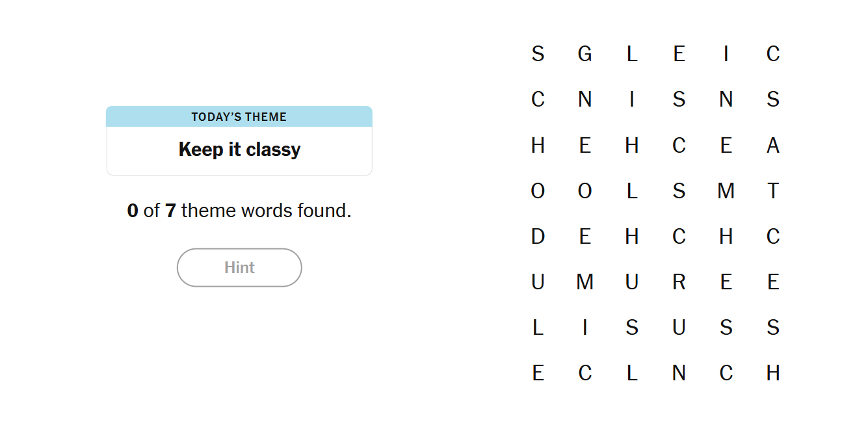Click the Hint button
Image resolution: width=868 pixels, height=446 pixels.
pos(239,267)
